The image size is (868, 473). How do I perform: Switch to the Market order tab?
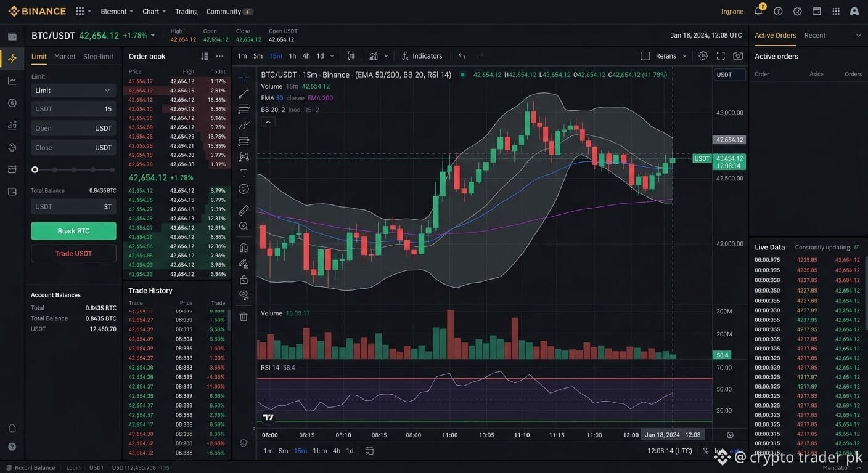65,57
